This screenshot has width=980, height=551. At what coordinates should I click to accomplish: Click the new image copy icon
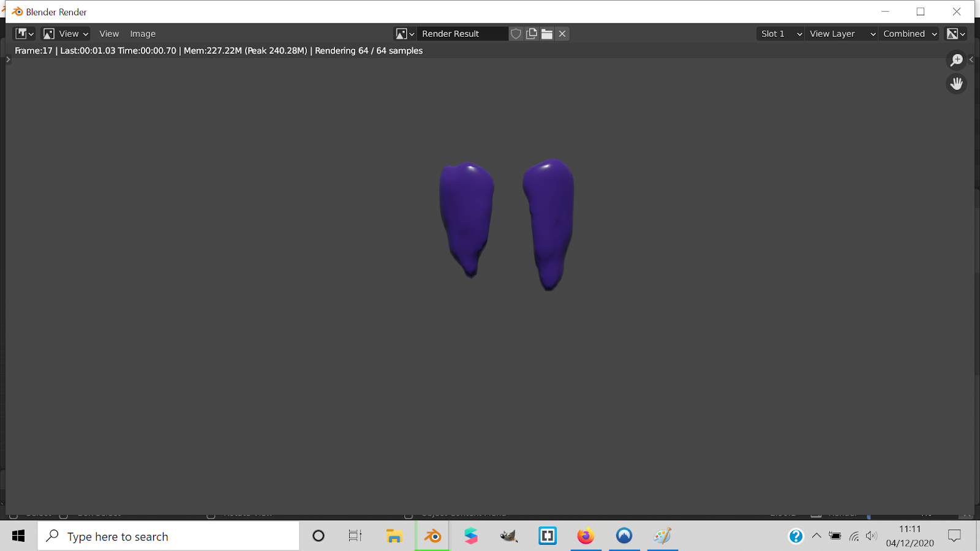tap(532, 34)
